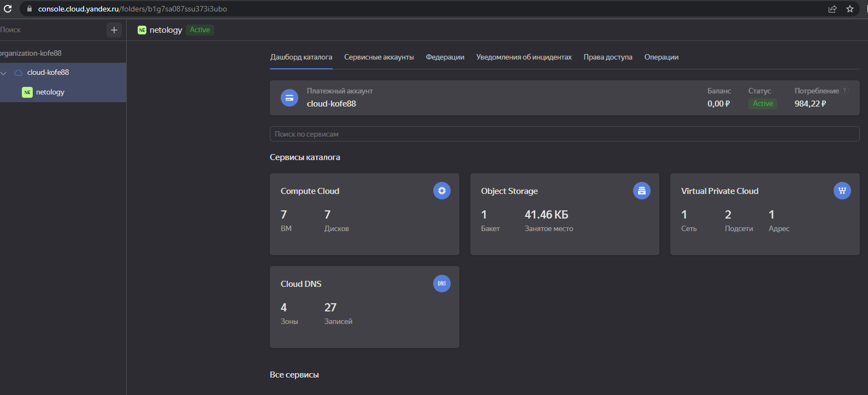The width and height of the screenshot is (868, 395).
Task: Focus the sidebar Поиск search field
Action: (x=52, y=30)
